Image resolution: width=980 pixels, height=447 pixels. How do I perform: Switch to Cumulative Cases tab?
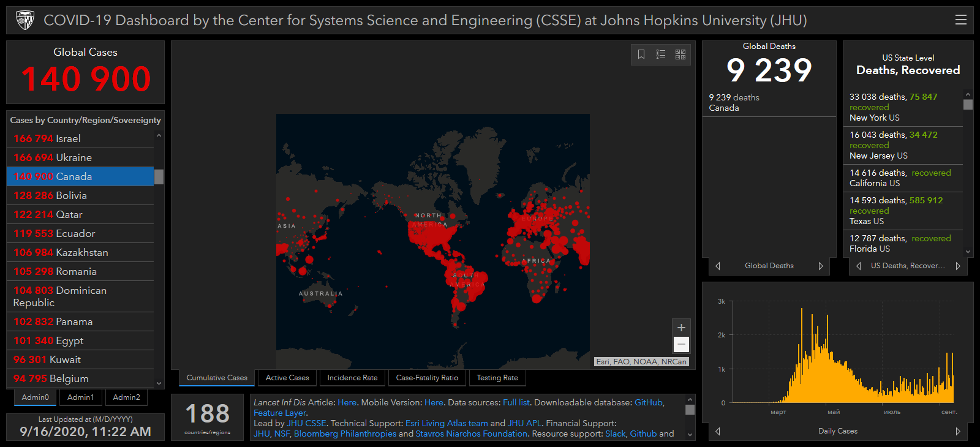(217, 378)
